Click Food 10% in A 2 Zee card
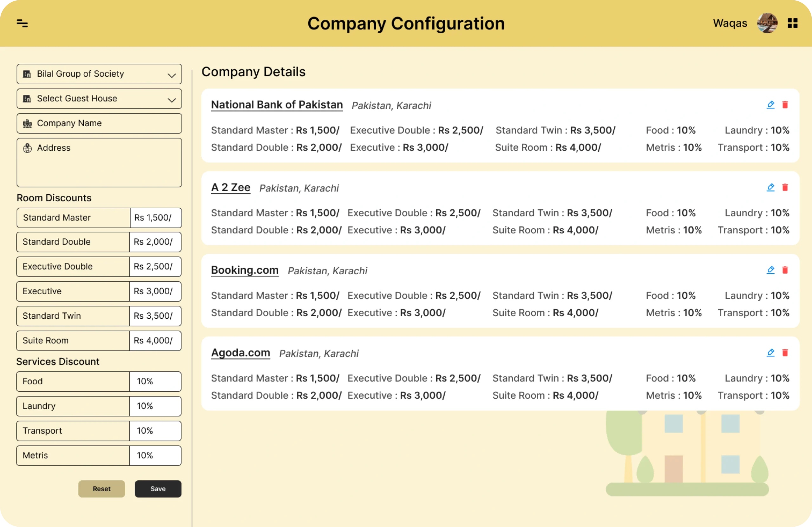The image size is (812, 527). (671, 213)
